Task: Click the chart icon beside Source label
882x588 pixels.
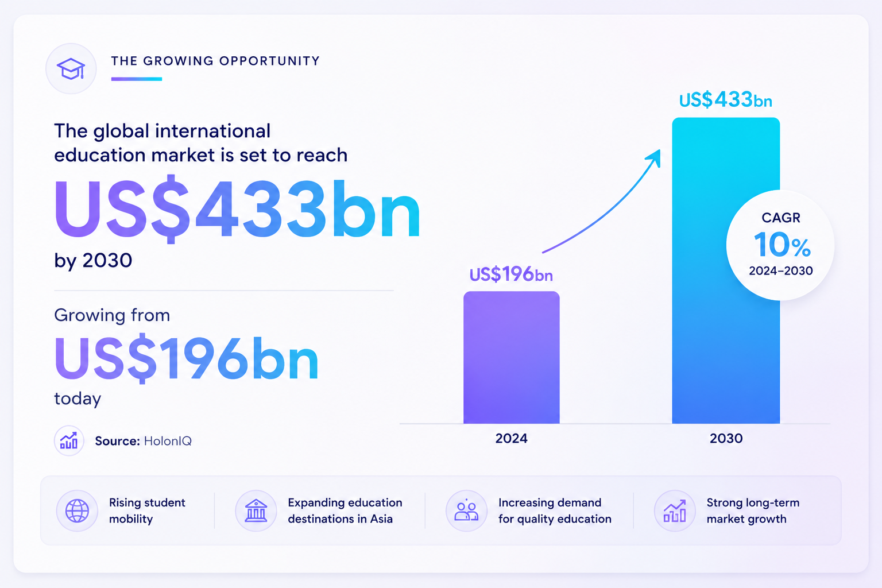Action: (x=69, y=441)
